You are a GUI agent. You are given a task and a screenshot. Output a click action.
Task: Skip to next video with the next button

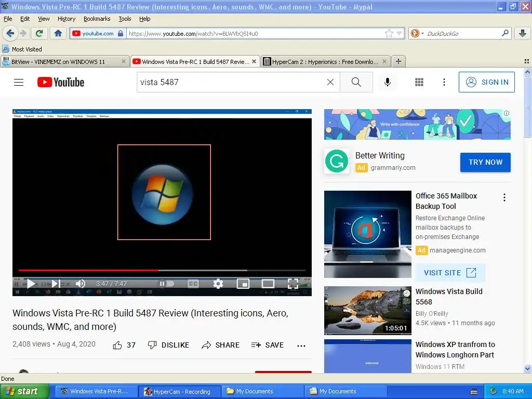click(x=56, y=284)
